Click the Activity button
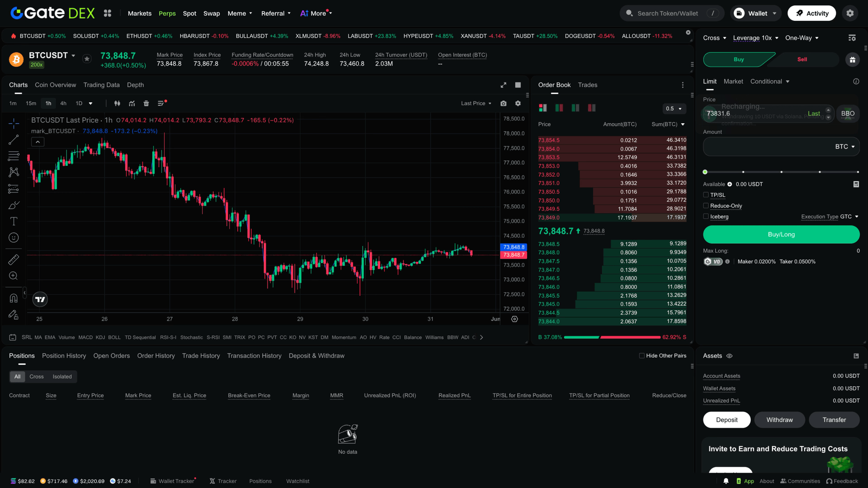The height and width of the screenshot is (488, 868). (811, 14)
